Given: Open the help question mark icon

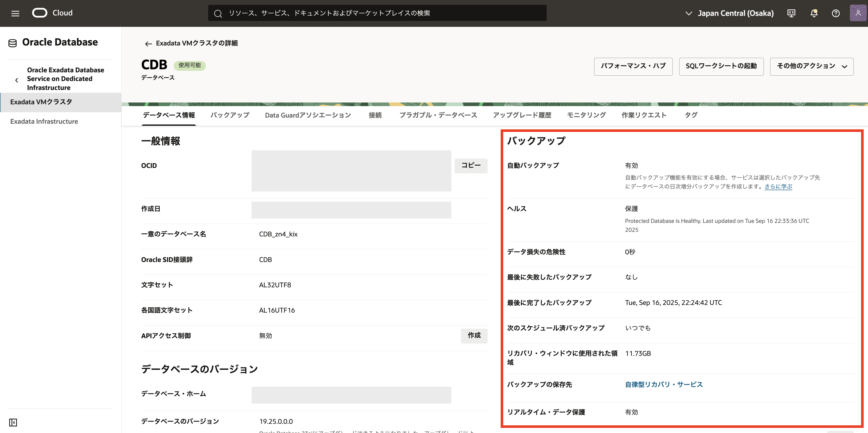Looking at the screenshot, I should (835, 13).
